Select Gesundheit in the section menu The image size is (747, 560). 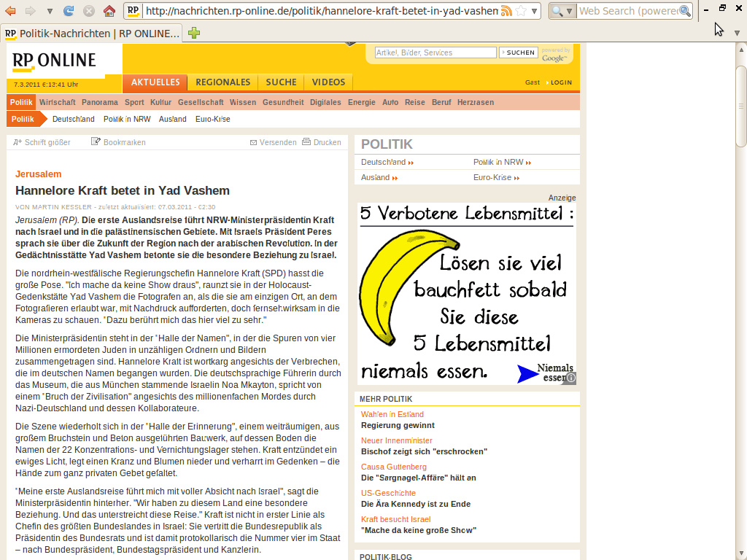[x=283, y=102]
